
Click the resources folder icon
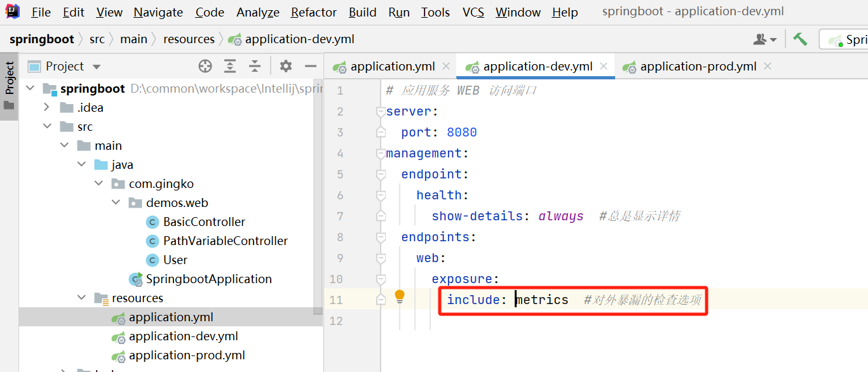(x=101, y=298)
